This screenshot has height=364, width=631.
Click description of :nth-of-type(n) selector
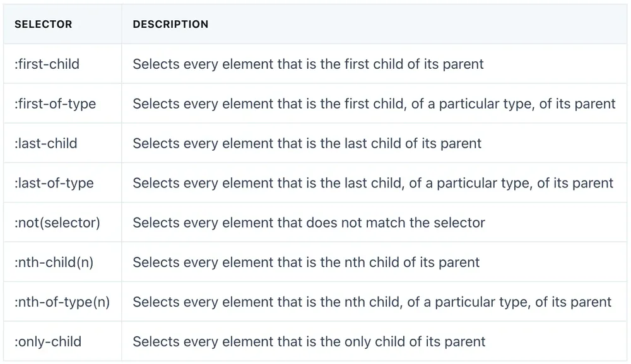click(x=372, y=302)
